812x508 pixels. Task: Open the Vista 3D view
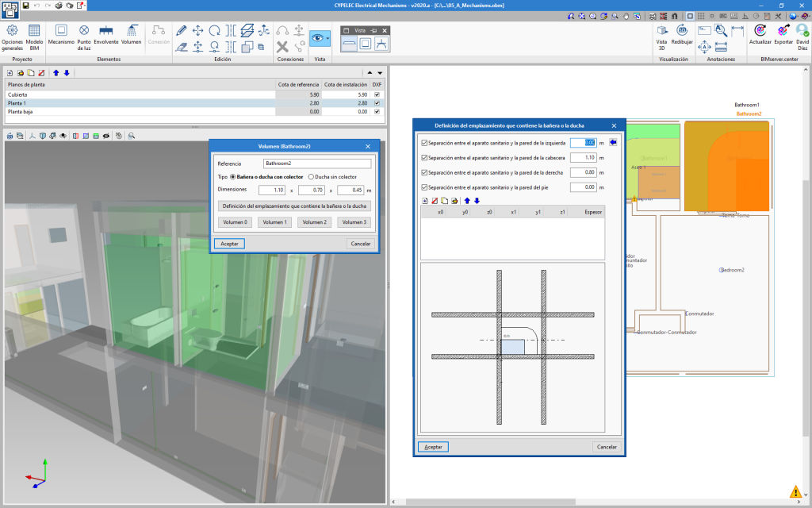pos(661,37)
